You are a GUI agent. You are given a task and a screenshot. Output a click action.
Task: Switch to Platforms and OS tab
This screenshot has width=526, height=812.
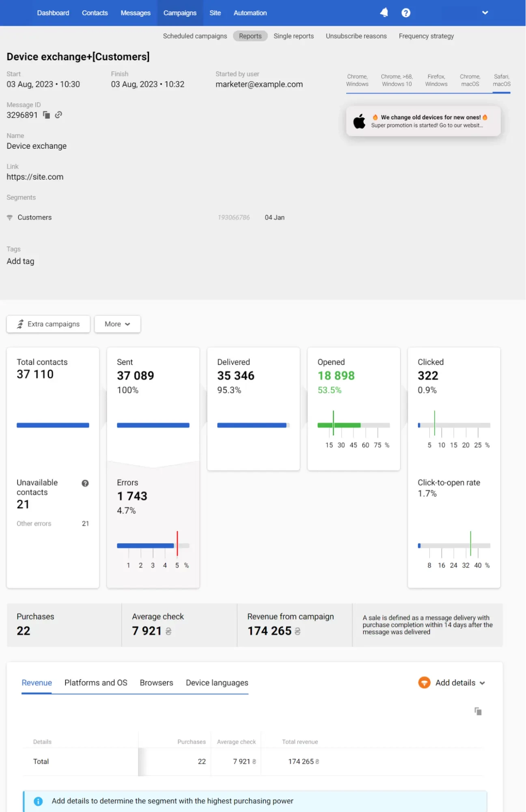[96, 683]
